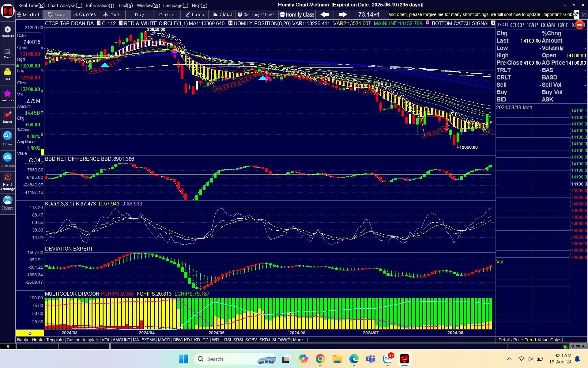Click the red minus icon beside DXG title
This screenshot has height=368, width=588.
[x=579, y=25]
